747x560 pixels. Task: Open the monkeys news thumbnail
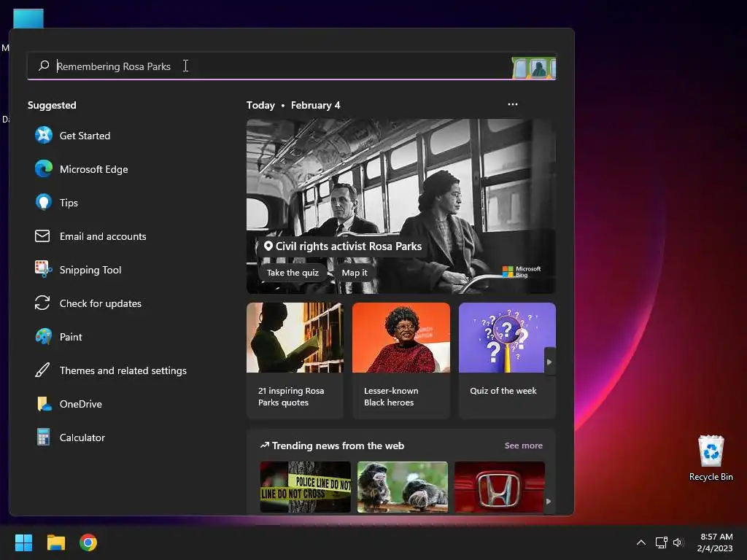403,486
